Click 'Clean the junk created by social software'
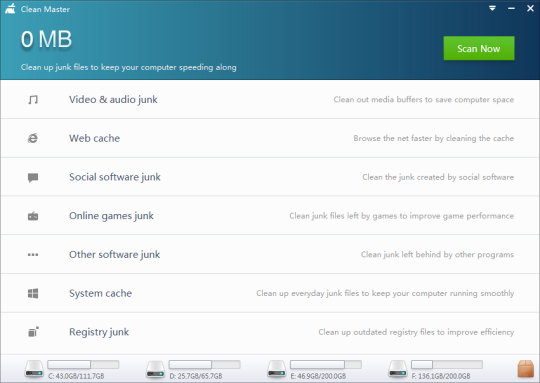Image resolution: width=540 pixels, height=383 pixels. tap(438, 177)
